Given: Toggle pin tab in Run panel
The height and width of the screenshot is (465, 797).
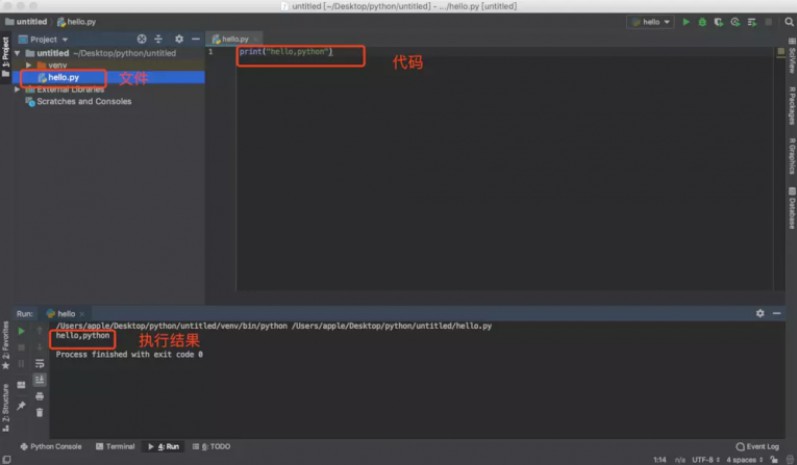Looking at the screenshot, I should [22, 405].
